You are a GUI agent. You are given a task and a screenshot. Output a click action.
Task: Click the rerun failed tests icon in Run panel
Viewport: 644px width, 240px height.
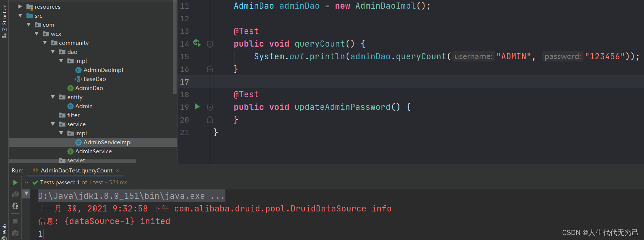[15, 194]
